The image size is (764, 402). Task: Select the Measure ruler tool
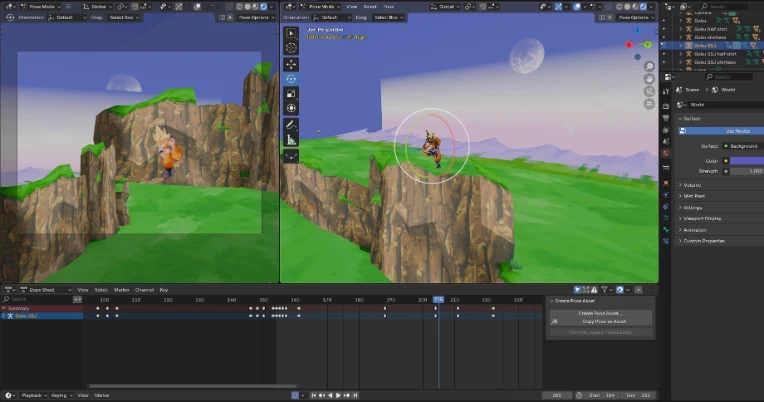point(291,140)
